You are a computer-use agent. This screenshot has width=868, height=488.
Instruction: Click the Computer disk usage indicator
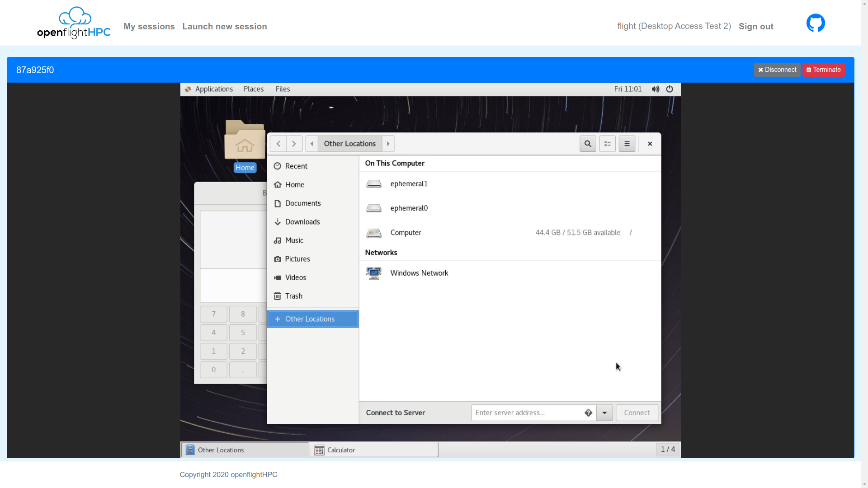pyautogui.click(x=578, y=232)
